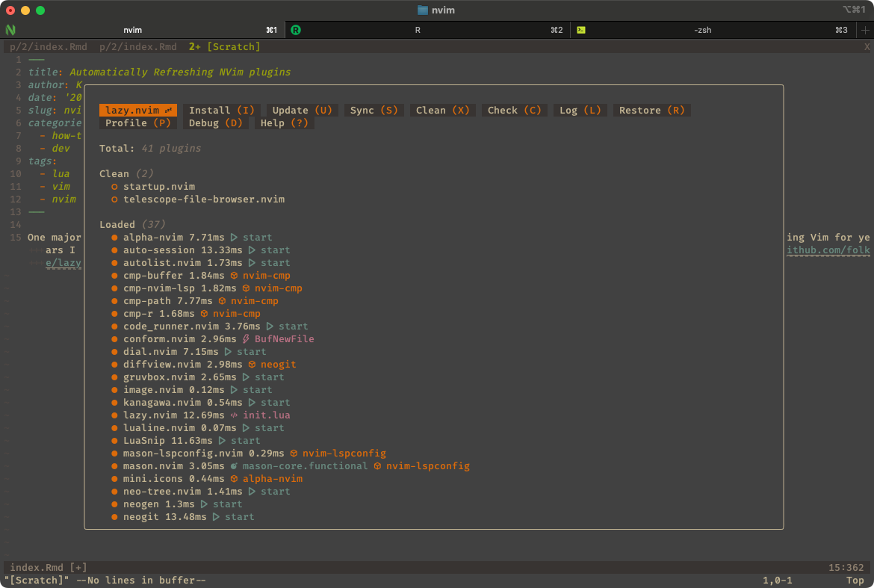Expand the mason.nvim plugin entry

point(291,466)
